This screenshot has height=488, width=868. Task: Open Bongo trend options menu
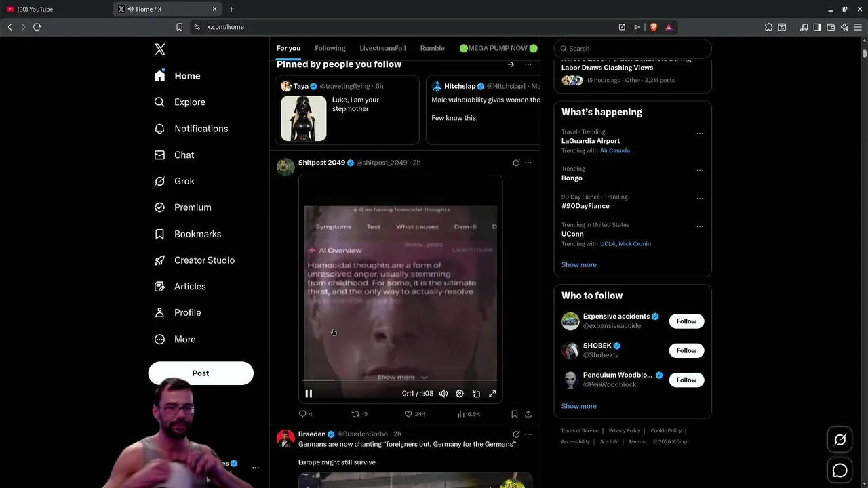[700, 171]
